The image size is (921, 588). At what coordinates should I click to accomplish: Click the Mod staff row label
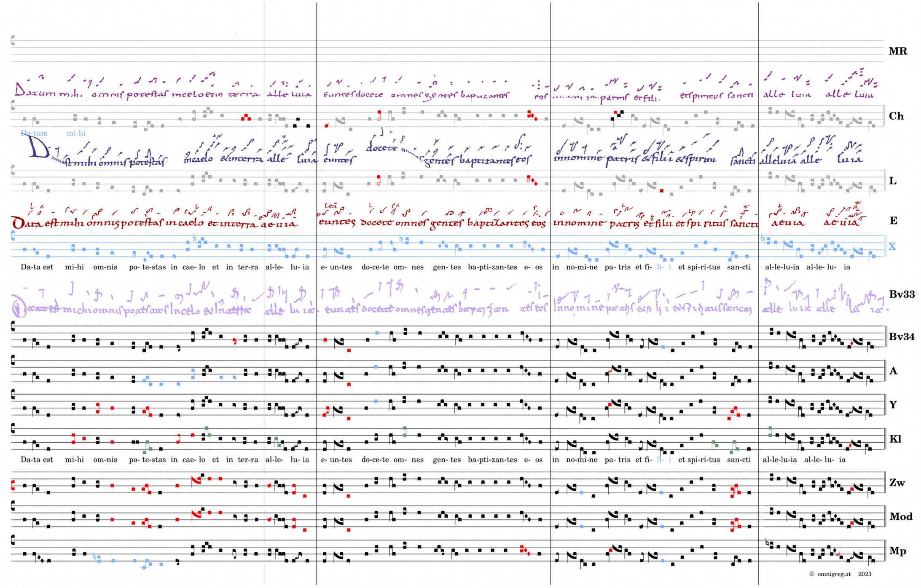(901, 516)
